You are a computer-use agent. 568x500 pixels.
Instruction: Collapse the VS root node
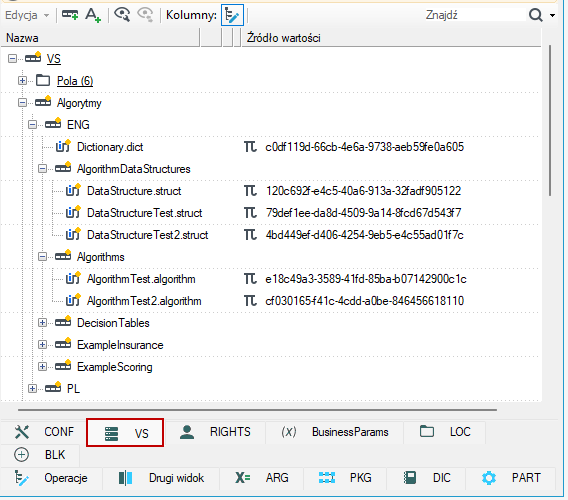tap(12, 58)
